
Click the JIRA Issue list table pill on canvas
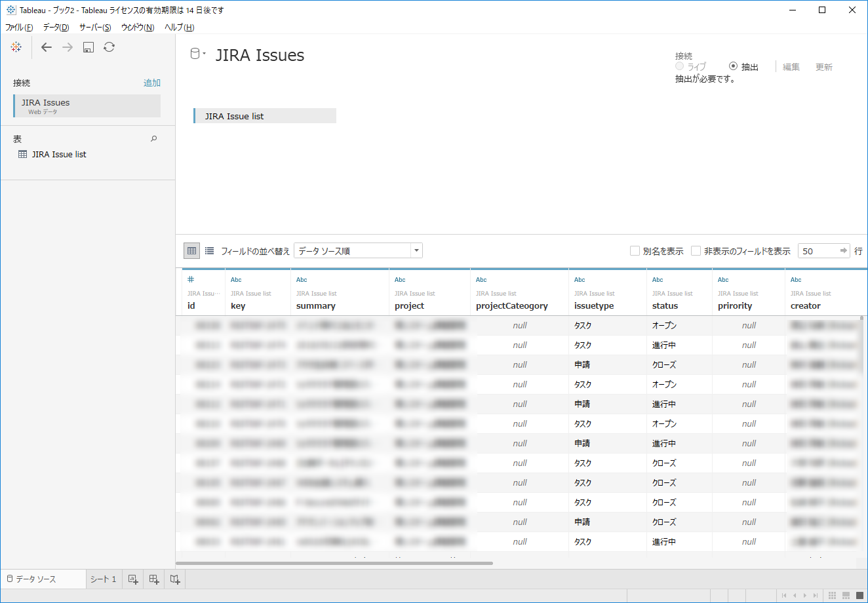tap(265, 116)
